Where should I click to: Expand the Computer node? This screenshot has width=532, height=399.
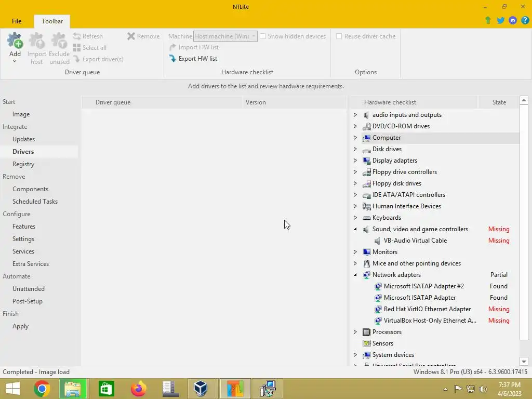(x=355, y=138)
